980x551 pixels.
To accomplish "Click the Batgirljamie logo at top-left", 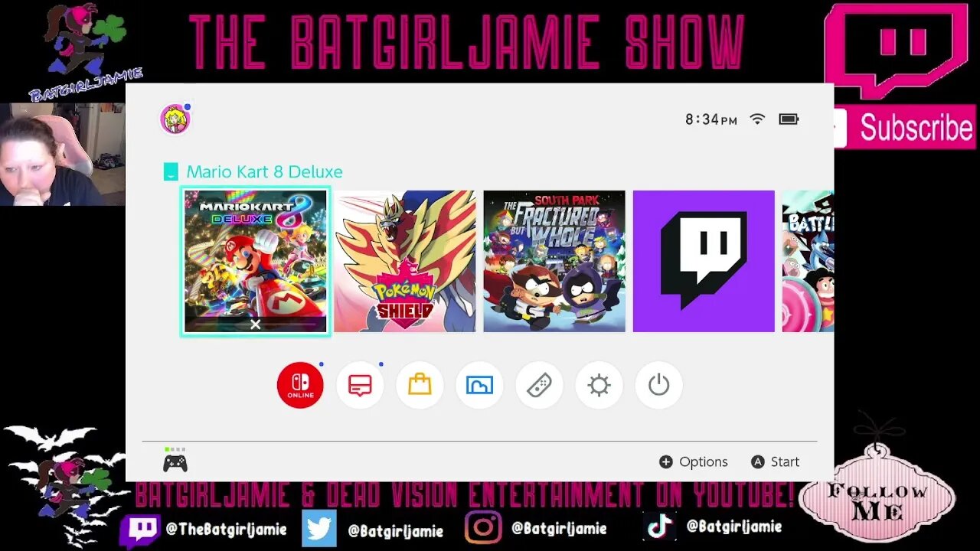I will [x=85, y=52].
